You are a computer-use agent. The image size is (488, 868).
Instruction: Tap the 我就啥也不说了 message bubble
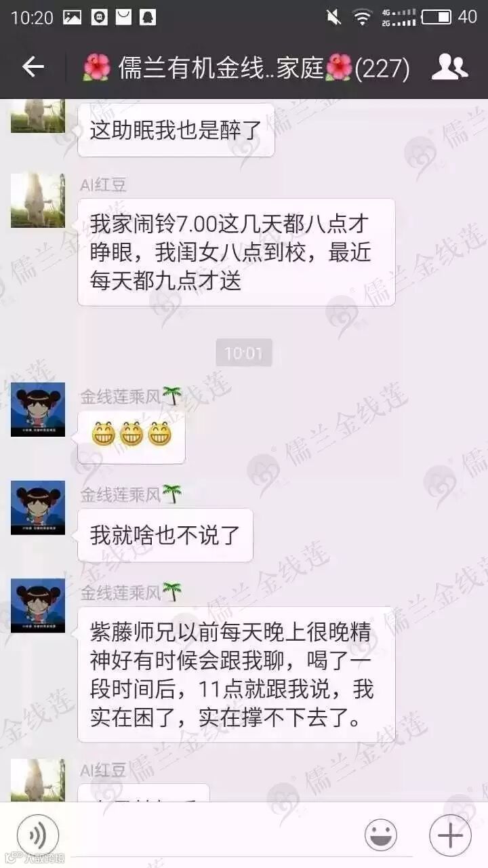click(165, 535)
